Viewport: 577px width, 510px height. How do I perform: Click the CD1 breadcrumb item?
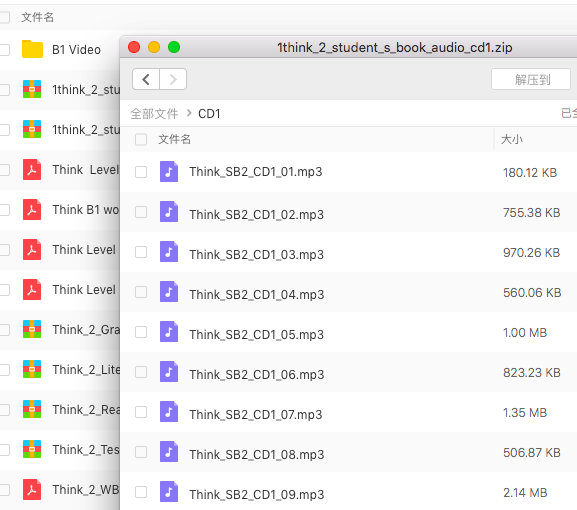point(209,114)
